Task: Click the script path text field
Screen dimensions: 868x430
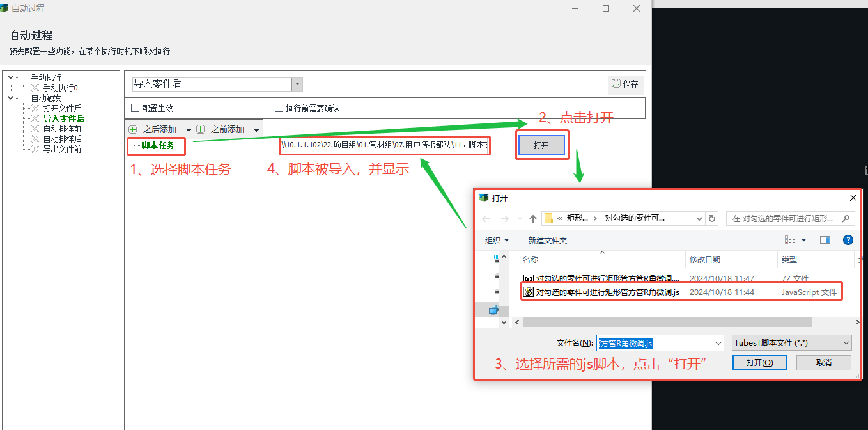Action: (385, 145)
